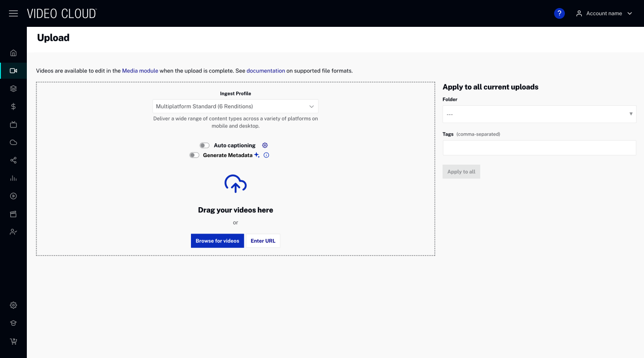
Task: Open the graduation cap training icon
Action: tap(13, 323)
